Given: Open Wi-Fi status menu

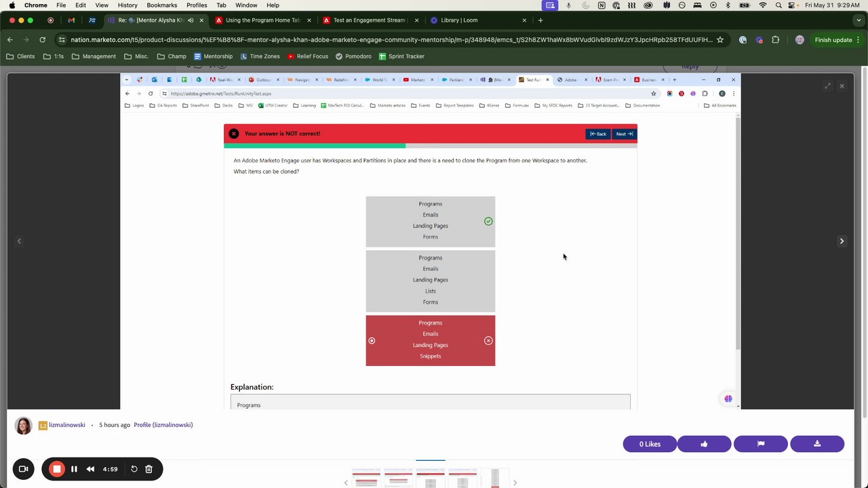Looking at the screenshot, I should pyautogui.click(x=763, y=5).
